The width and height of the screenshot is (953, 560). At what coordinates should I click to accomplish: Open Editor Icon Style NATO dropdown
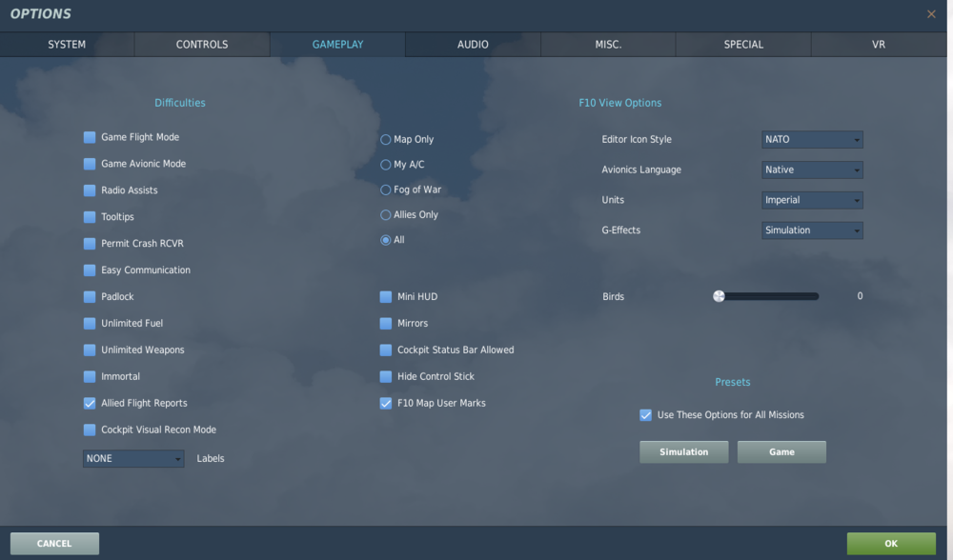pos(812,140)
